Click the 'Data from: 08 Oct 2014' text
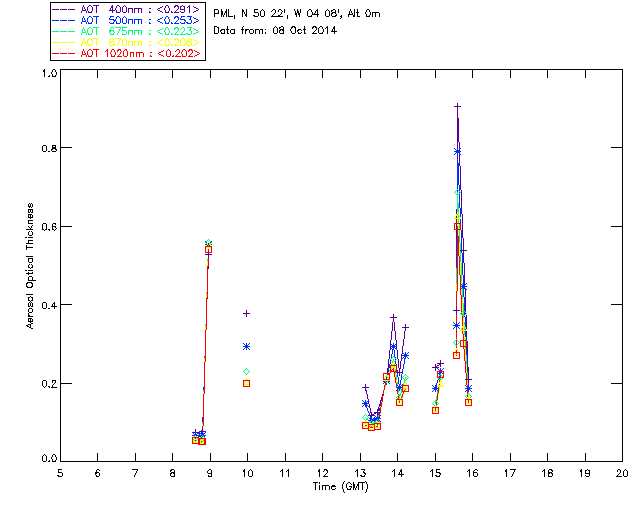This screenshot has width=640, height=512. pos(275,31)
